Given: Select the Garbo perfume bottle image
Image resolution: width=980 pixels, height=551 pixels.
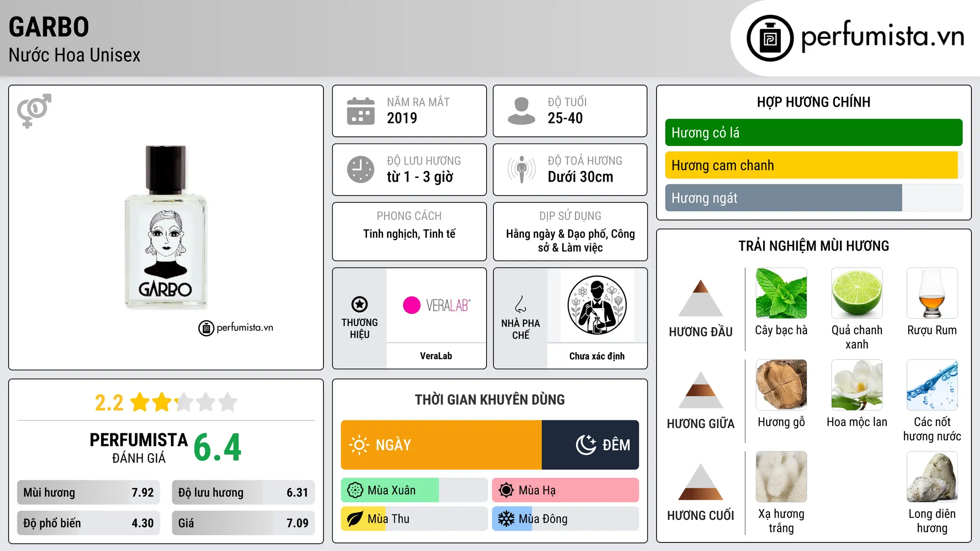Looking at the screenshot, I should [x=166, y=227].
